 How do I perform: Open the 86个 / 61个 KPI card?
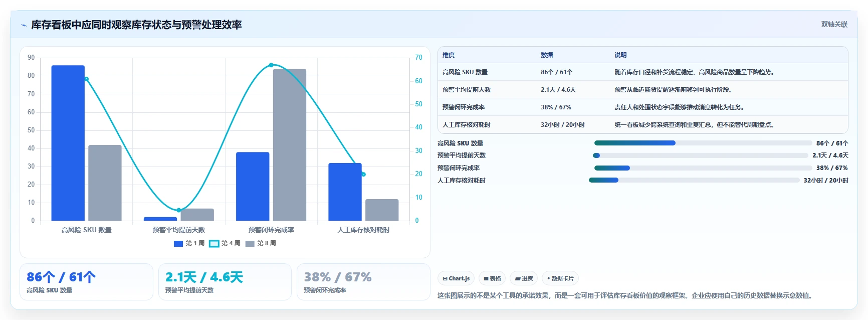click(x=86, y=282)
